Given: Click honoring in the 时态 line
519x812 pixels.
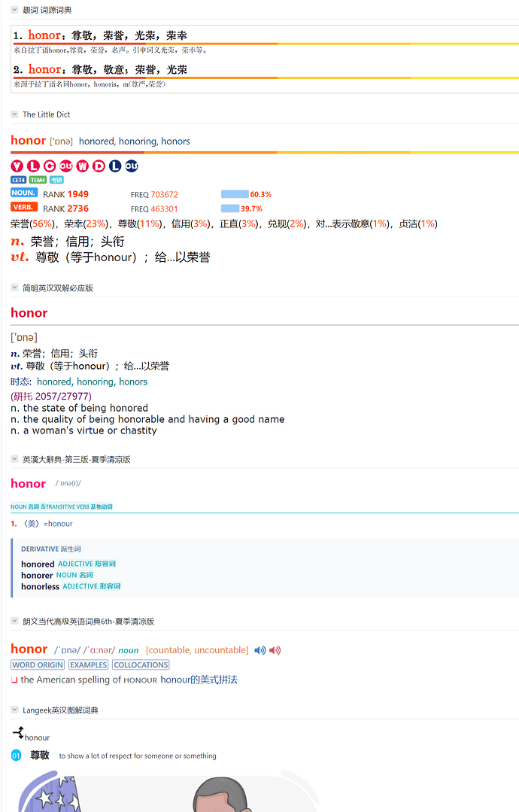Looking at the screenshot, I should coord(96,382).
